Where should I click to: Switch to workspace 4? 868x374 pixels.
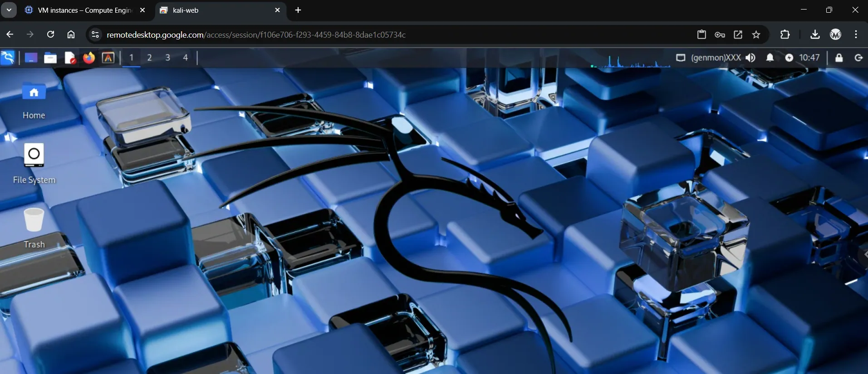coord(185,58)
